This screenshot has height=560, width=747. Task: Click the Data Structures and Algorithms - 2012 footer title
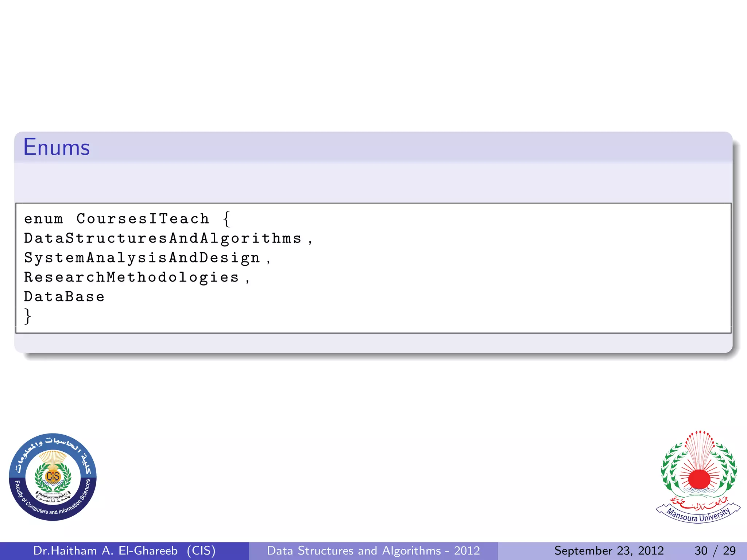pyautogui.click(x=373, y=551)
